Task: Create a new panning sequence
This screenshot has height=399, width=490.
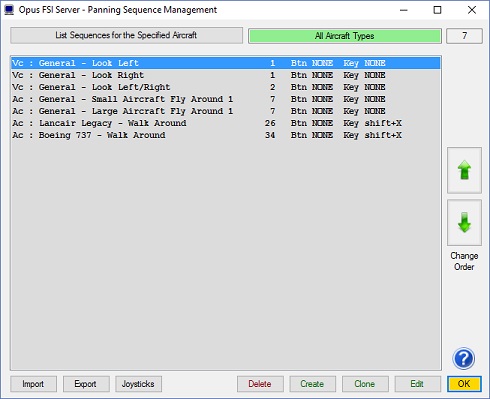Action: point(313,384)
